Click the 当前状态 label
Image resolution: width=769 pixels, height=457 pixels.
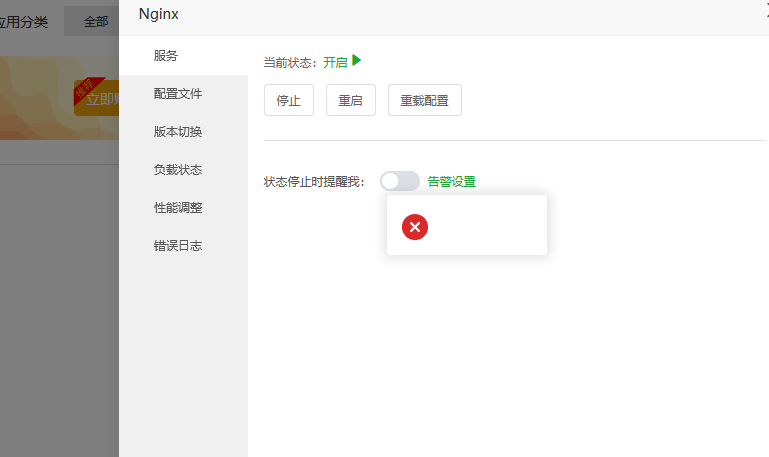[x=290, y=63]
